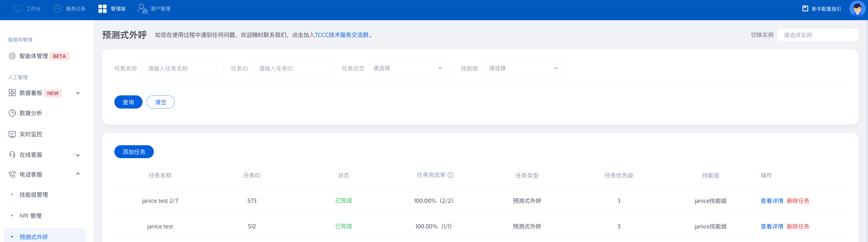This screenshot has height=242, width=868.
Task: Click the 100.00% (1/1) completion cell
Action: click(x=433, y=226)
